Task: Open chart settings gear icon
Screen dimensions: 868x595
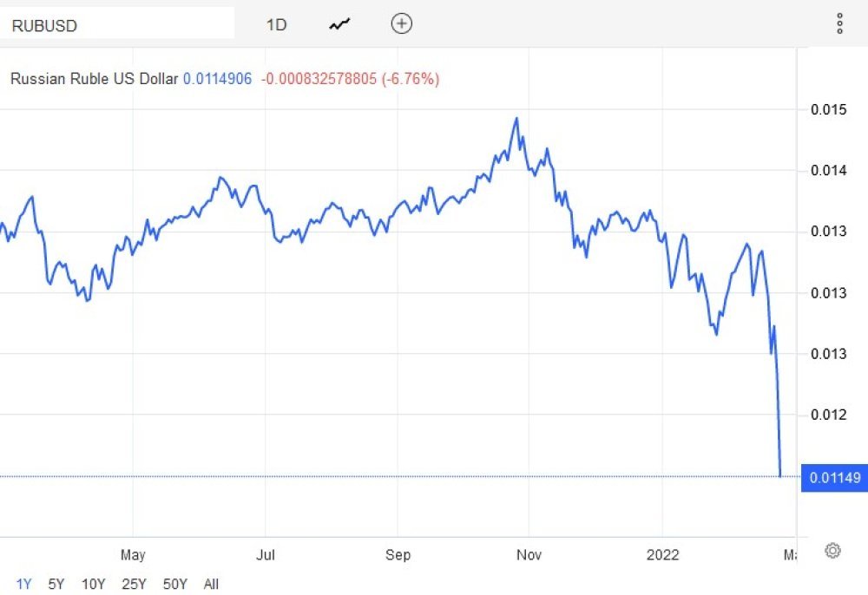Action: pyautogui.click(x=832, y=550)
